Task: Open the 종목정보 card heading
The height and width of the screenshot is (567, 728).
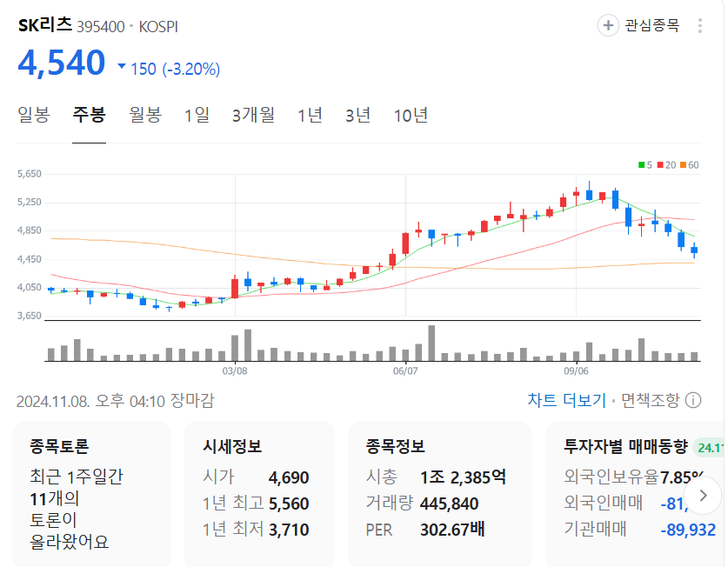Action: (395, 447)
